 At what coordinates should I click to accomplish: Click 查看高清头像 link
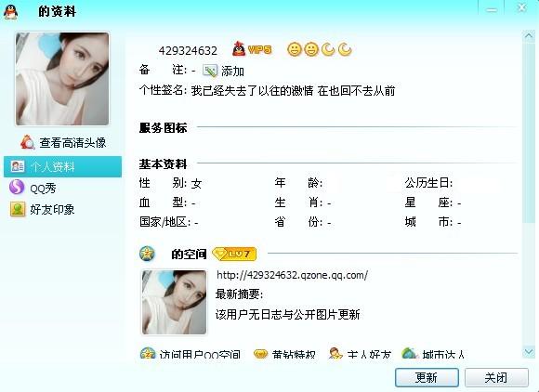tap(72, 142)
